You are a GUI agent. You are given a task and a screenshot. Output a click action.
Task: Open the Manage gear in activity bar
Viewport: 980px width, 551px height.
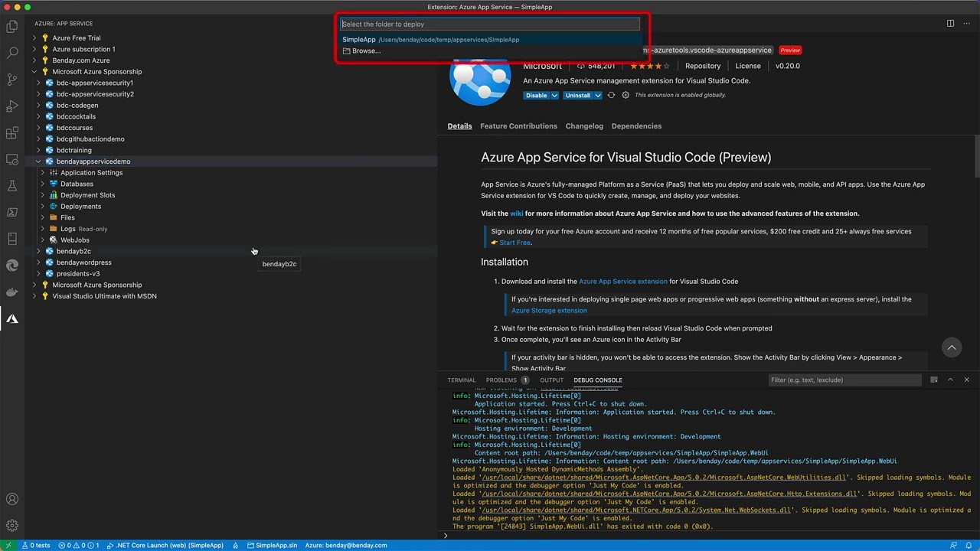pos(12,526)
